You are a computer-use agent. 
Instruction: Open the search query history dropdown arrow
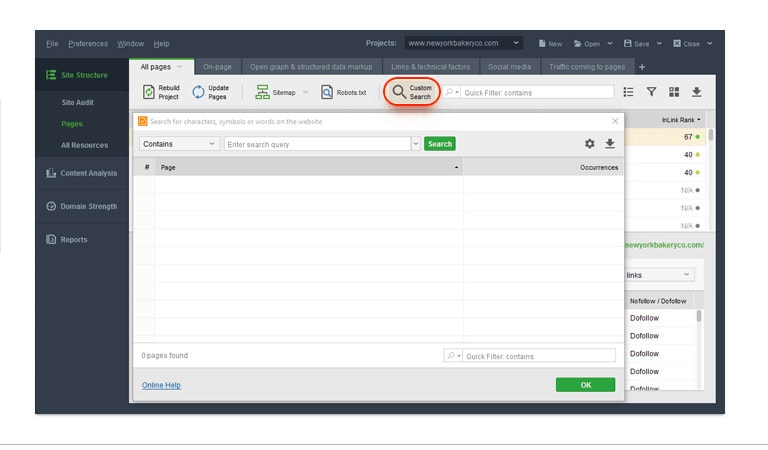pyautogui.click(x=416, y=144)
